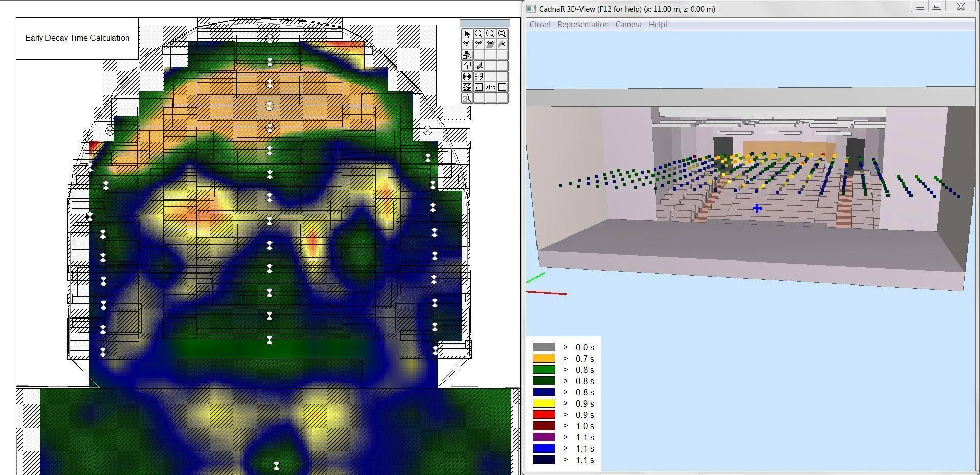Image resolution: width=980 pixels, height=475 pixels.
Task: Open the Camera menu
Action: click(628, 25)
